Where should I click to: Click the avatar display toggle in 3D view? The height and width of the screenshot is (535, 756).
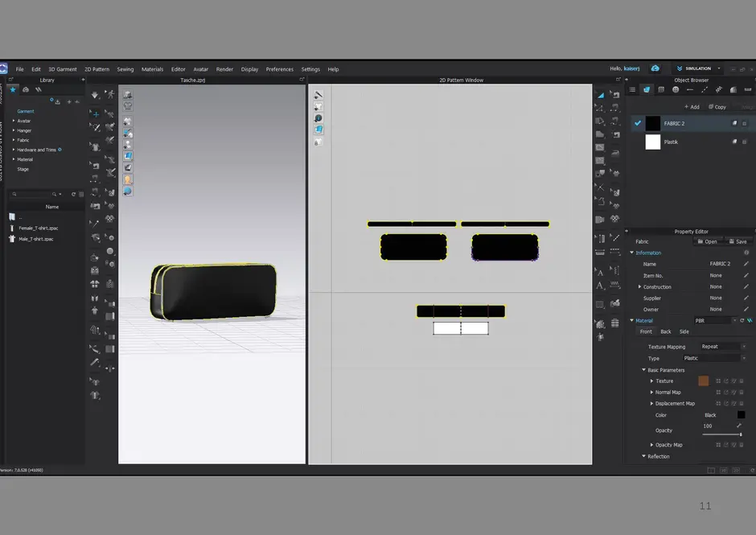pos(128,95)
